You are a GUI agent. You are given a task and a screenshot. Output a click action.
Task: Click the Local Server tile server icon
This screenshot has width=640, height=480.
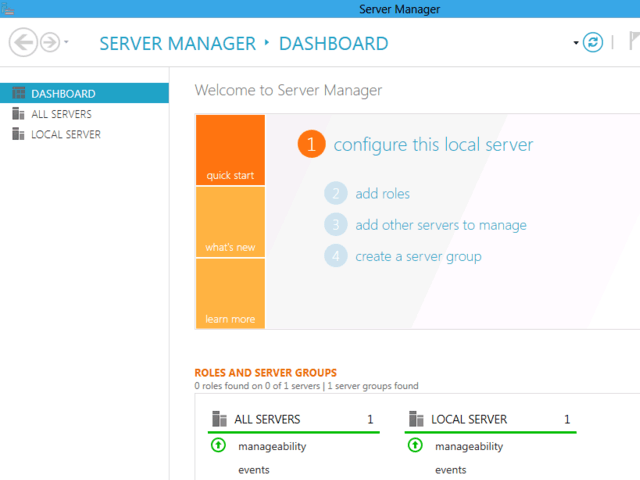click(x=416, y=419)
